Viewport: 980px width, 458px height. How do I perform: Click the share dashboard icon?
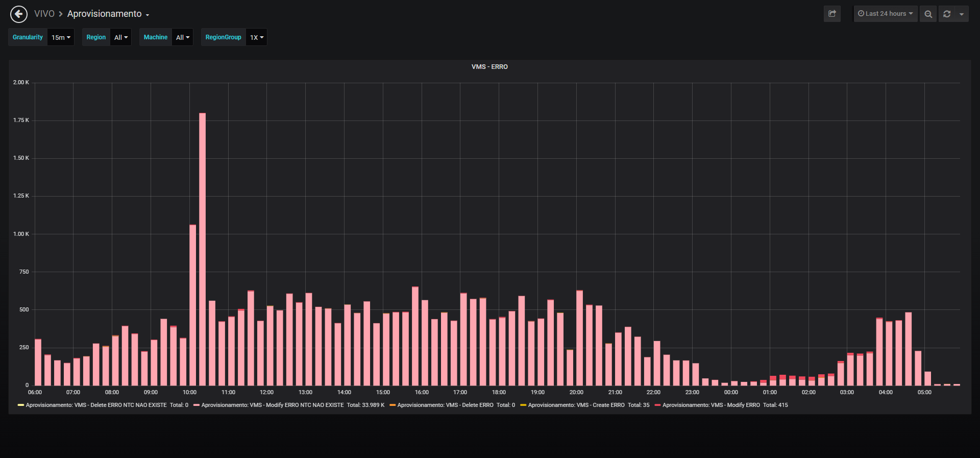click(832, 14)
